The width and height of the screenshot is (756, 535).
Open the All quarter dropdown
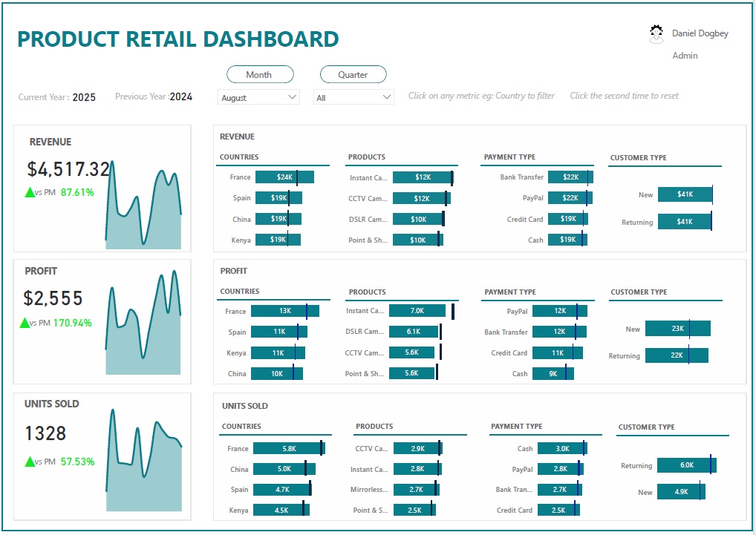(x=353, y=97)
